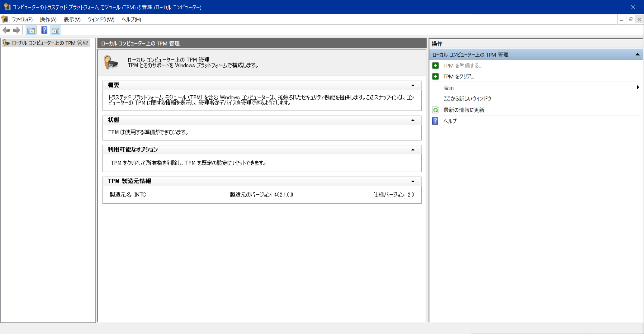644x334 pixels.
Task: Click the green arrow icon beside TPM をクリア
Action: [435, 76]
